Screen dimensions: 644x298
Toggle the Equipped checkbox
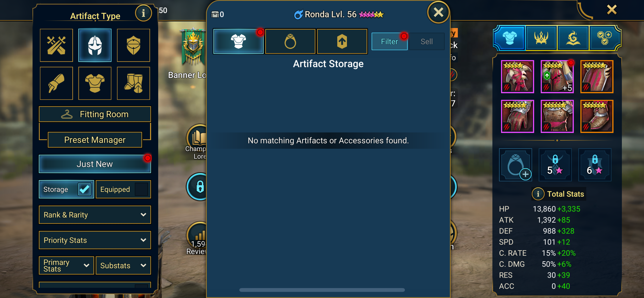(x=141, y=189)
